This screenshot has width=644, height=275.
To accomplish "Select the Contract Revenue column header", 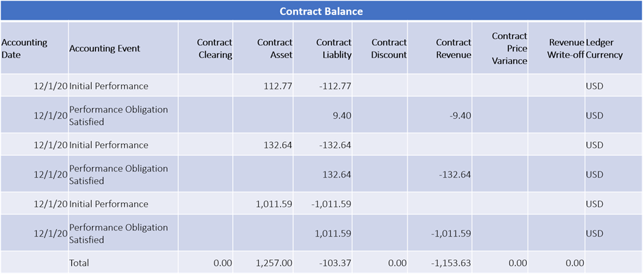I will tap(454, 49).
